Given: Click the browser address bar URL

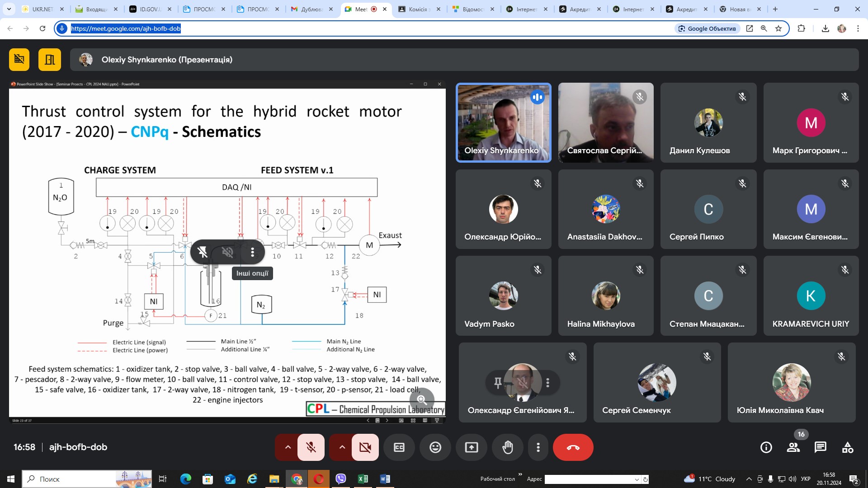Looking at the screenshot, I should click(126, 28).
